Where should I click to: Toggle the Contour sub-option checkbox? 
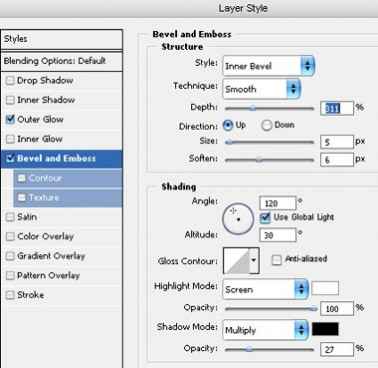(22, 178)
